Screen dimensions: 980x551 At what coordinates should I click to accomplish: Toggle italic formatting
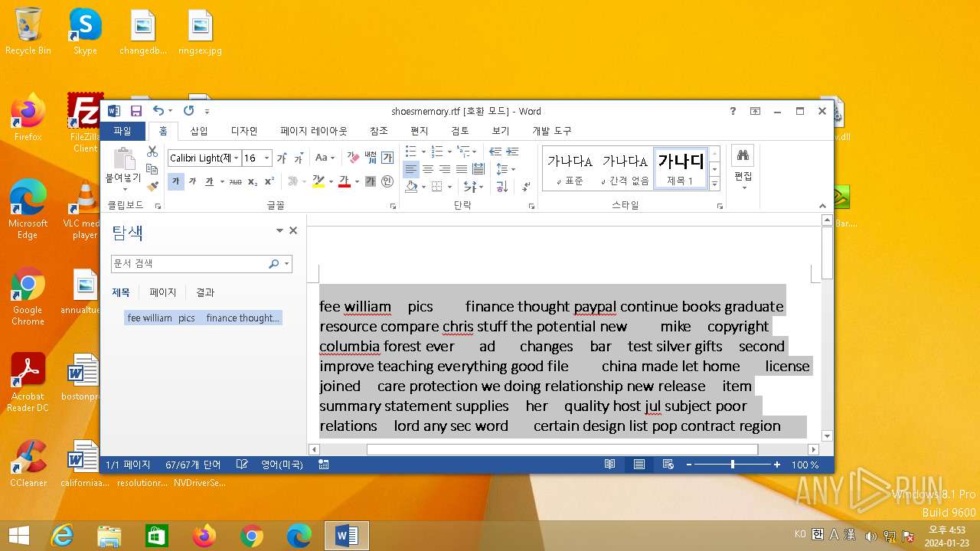pyautogui.click(x=192, y=181)
